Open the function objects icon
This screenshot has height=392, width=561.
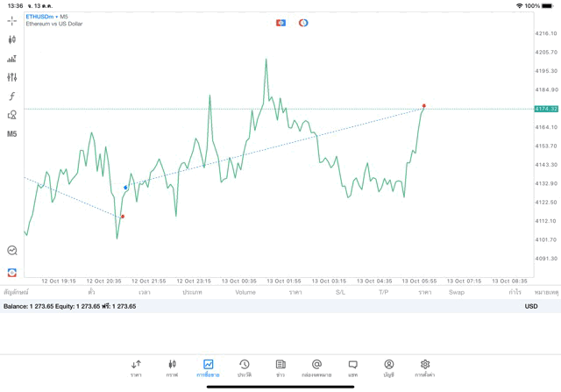(x=12, y=96)
